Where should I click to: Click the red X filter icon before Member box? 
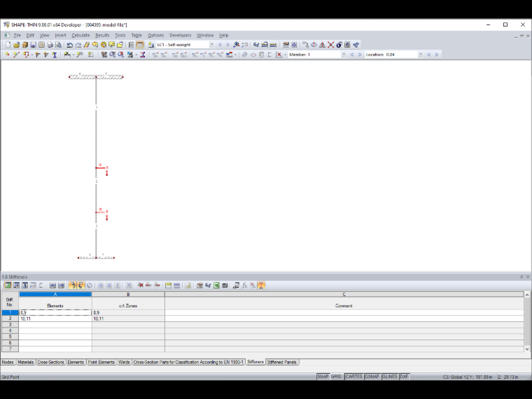(279, 55)
